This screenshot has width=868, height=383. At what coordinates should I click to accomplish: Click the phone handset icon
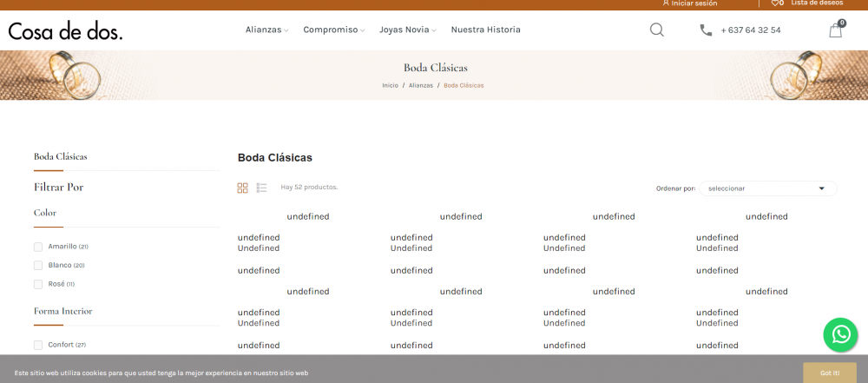point(706,30)
